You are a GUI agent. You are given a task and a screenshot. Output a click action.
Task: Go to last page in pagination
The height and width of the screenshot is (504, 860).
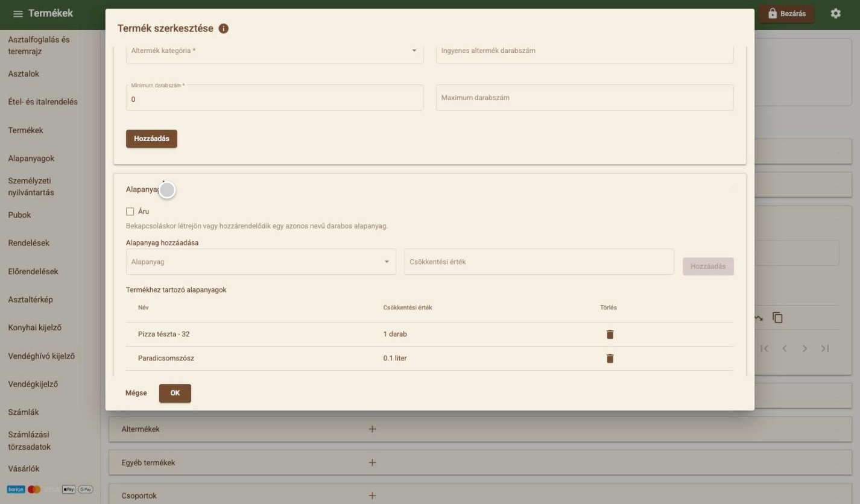click(825, 348)
